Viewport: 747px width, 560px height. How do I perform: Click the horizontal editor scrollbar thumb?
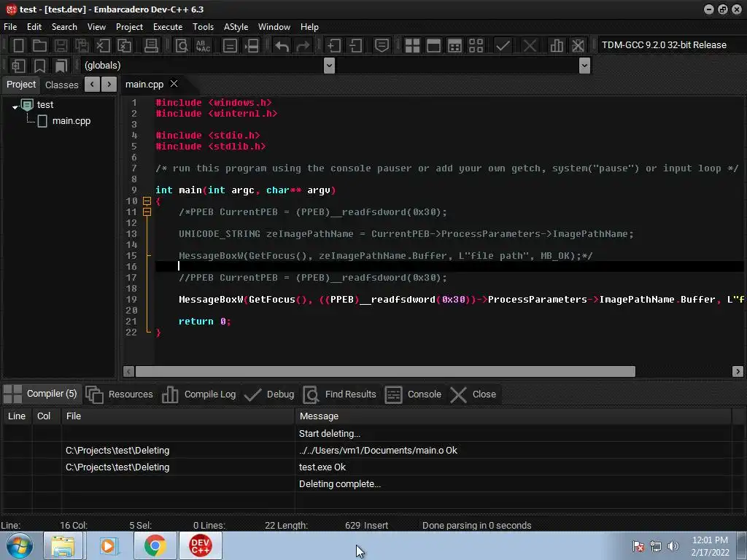(385, 371)
